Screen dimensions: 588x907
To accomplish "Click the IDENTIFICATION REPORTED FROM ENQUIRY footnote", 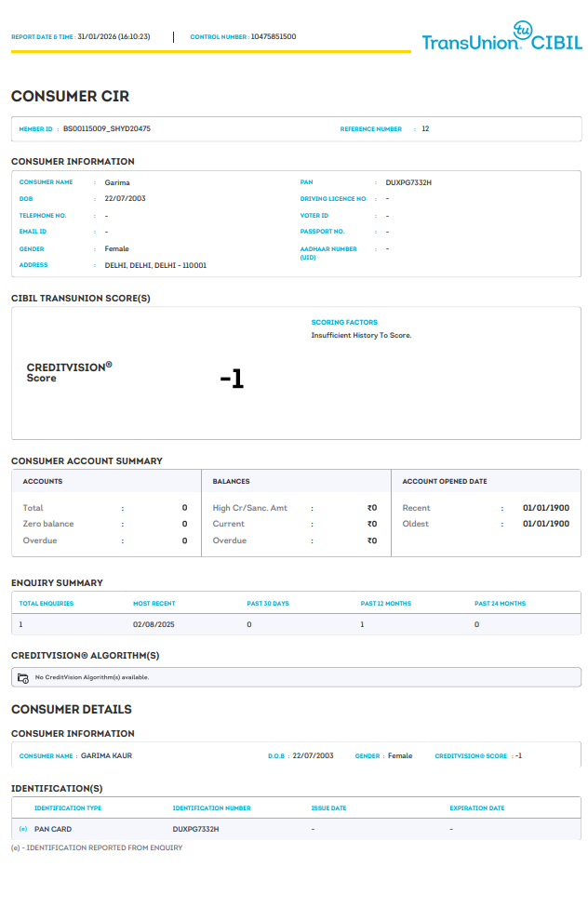I will (x=97, y=848).
